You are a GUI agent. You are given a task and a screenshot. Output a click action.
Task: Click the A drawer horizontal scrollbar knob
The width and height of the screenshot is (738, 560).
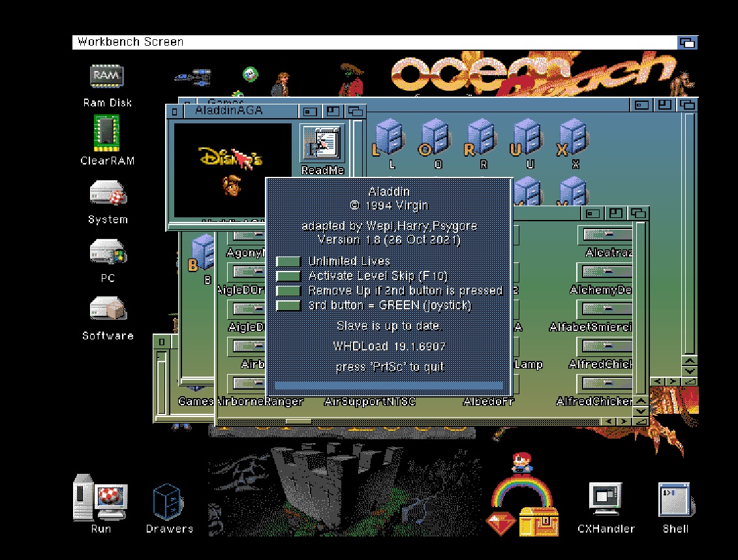coord(298,422)
